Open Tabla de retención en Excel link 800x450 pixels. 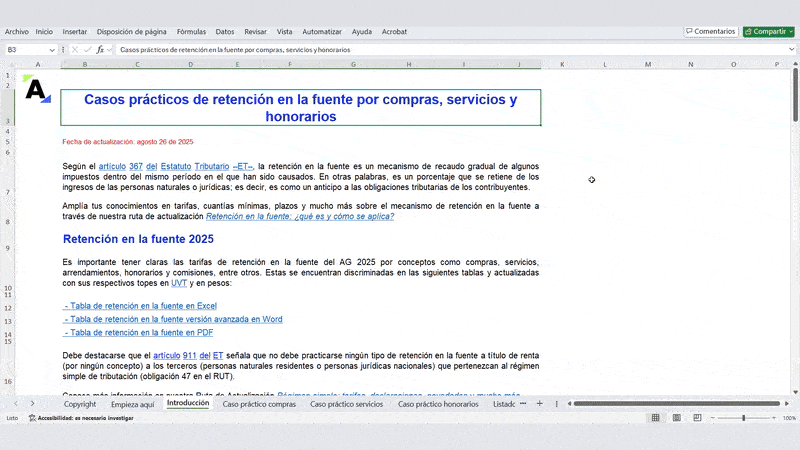tap(140, 306)
